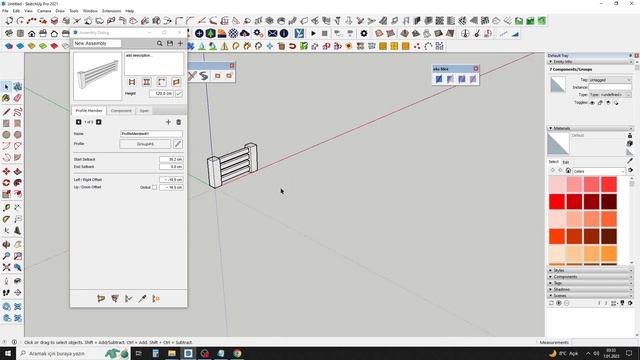This screenshot has width=640, height=360.
Task: Click the sample paint eyedropper in Materials
Action: (630, 161)
